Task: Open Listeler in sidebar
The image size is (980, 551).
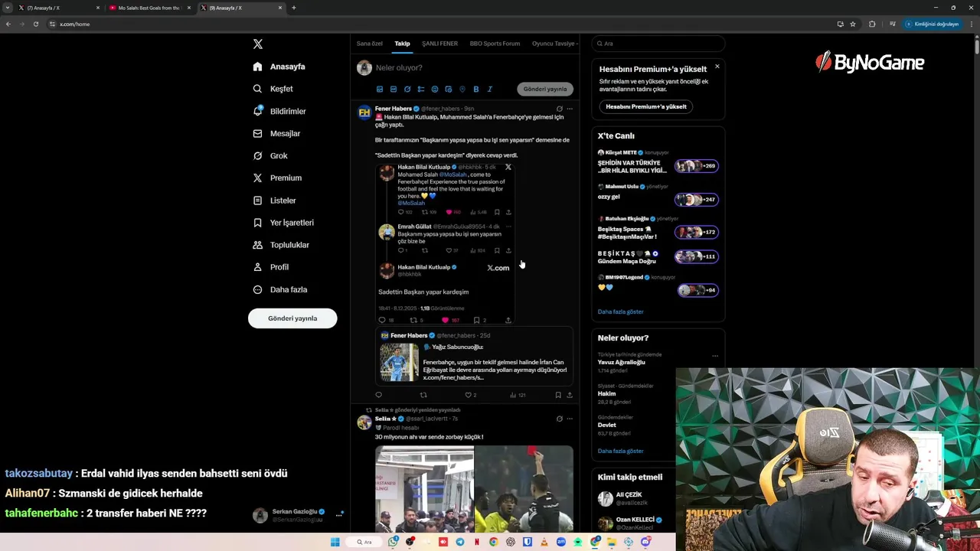Action: tap(274, 201)
